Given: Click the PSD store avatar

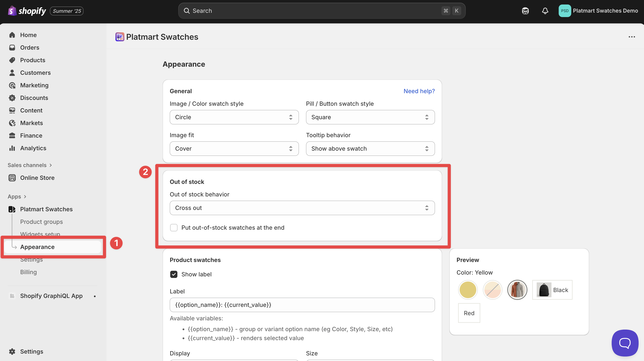Looking at the screenshot, I should pyautogui.click(x=565, y=11).
